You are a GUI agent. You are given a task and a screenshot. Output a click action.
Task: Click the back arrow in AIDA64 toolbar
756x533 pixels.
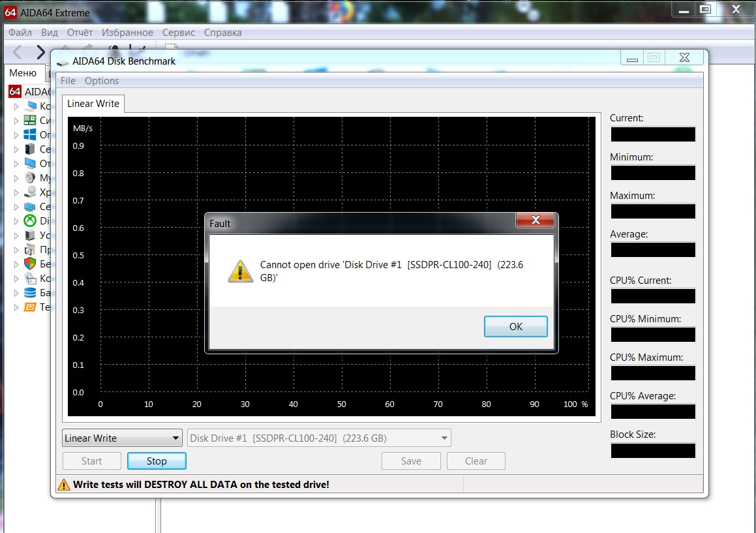click(18, 52)
